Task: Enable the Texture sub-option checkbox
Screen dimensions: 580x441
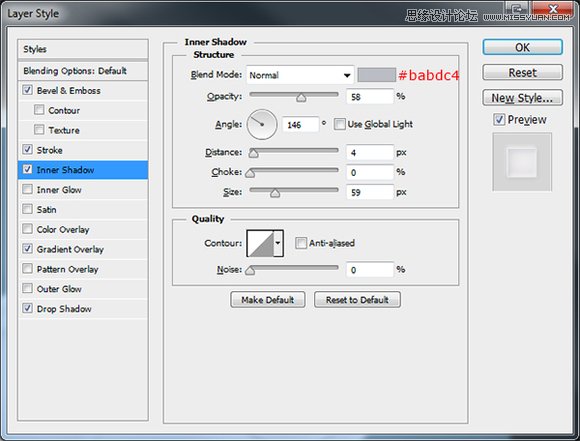Action: (39, 129)
